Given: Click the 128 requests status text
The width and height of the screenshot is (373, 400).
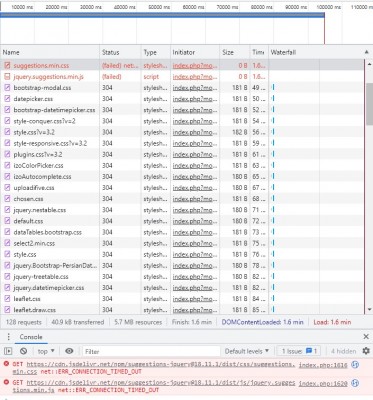Looking at the screenshot, I should click(23, 322).
